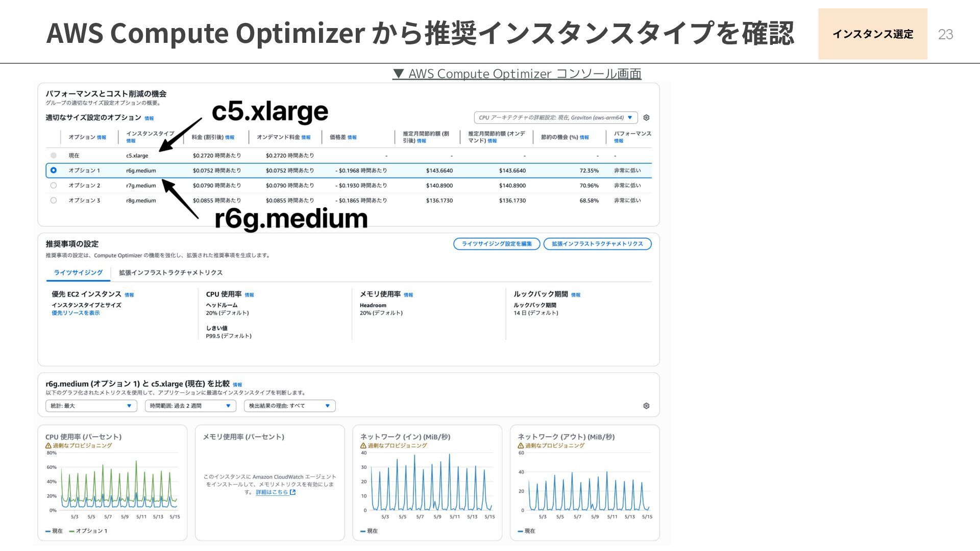Click the インスタンス選定 badge on the slide

pyautogui.click(x=873, y=34)
